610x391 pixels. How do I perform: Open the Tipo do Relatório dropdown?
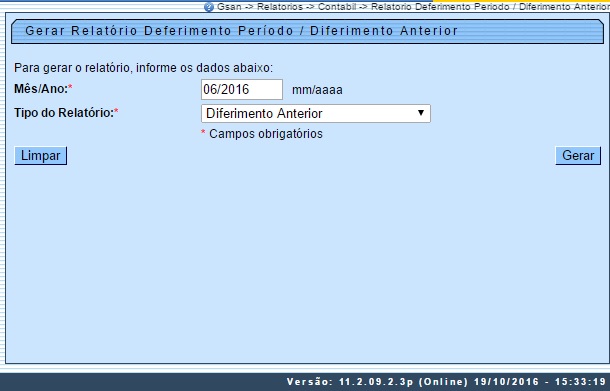(x=316, y=114)
